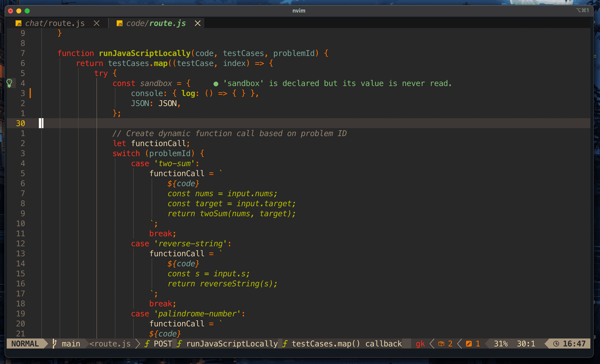Click the function icon before POST
Viewport: 600px width, 364px height.
click(x=147, y=343)
